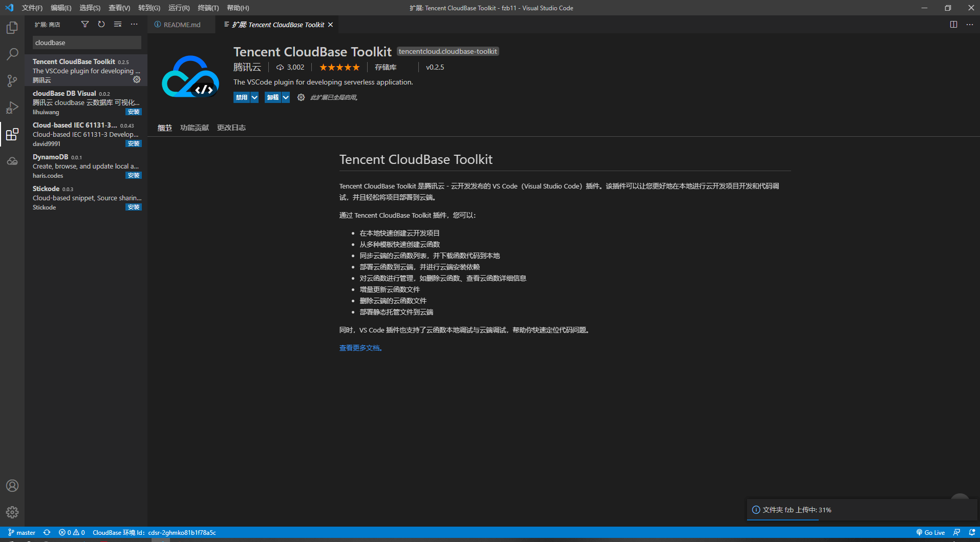Select the 更改日志 changelog tab
The width and height of the screenshot is (980, 542).
[x=231, y=128]
